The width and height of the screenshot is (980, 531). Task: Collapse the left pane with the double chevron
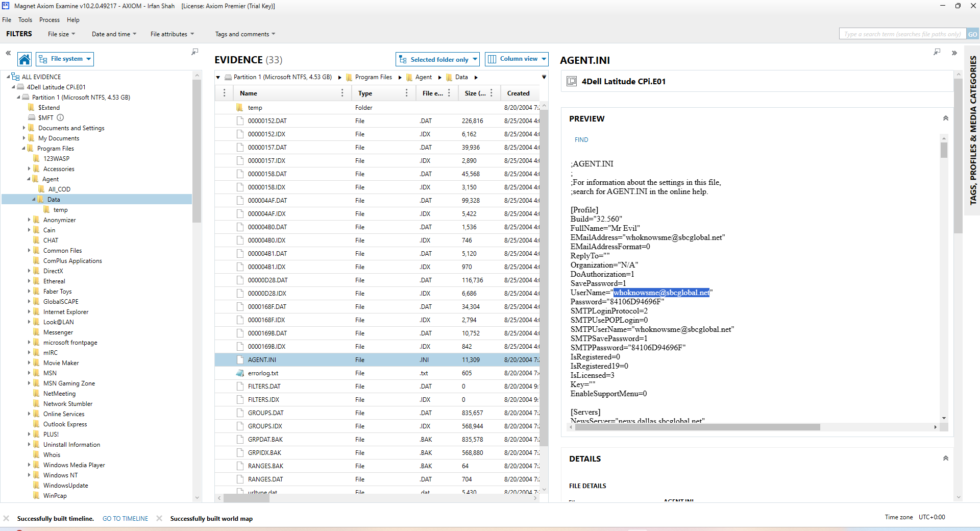[x=8, y=53]
